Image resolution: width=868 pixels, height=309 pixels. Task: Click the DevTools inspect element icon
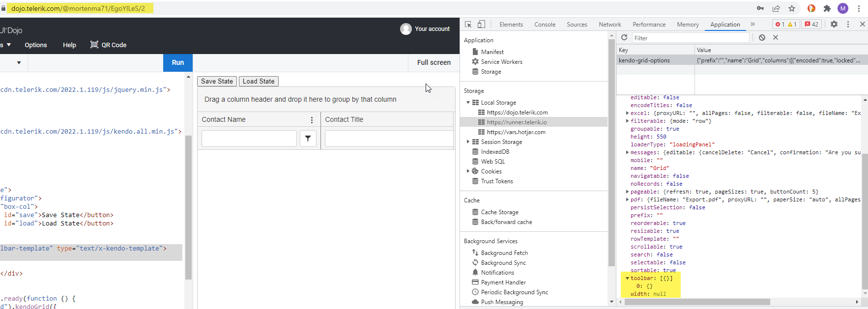point(468,24)
